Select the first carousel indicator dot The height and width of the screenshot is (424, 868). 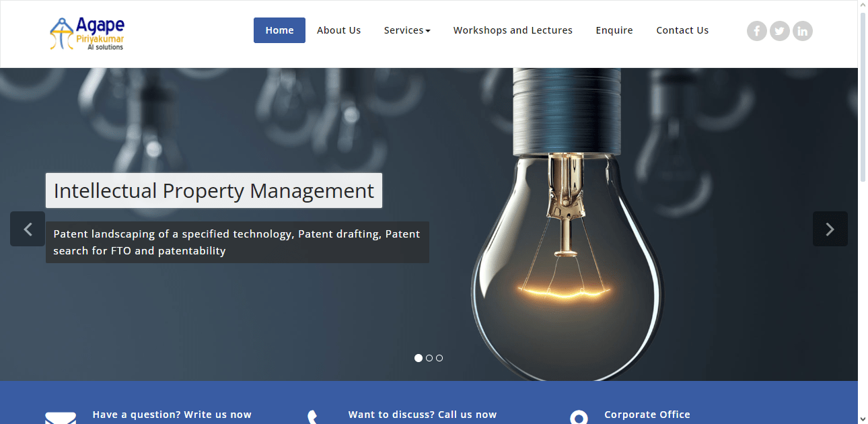pyautogui.click(x=419, y=358)
